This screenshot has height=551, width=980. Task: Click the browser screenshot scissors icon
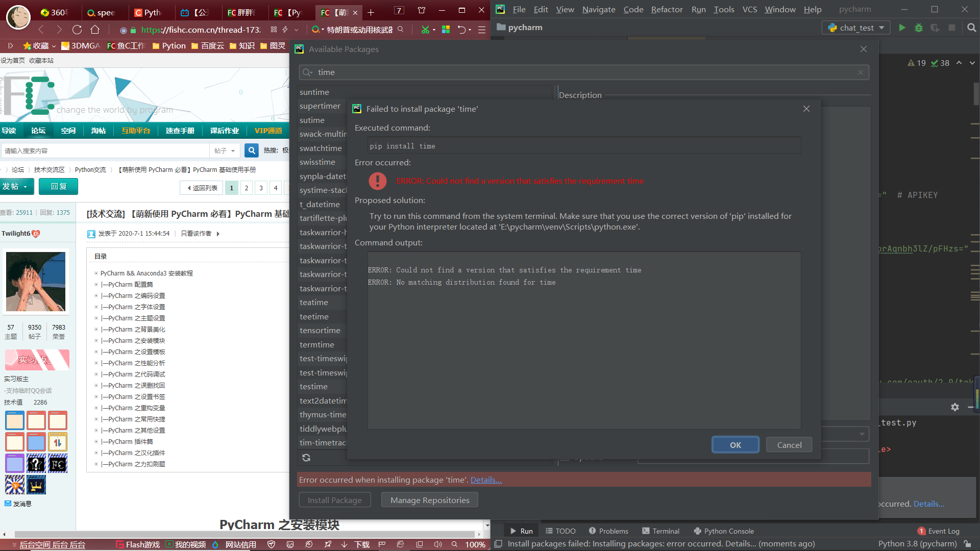(x=425, y=30)
